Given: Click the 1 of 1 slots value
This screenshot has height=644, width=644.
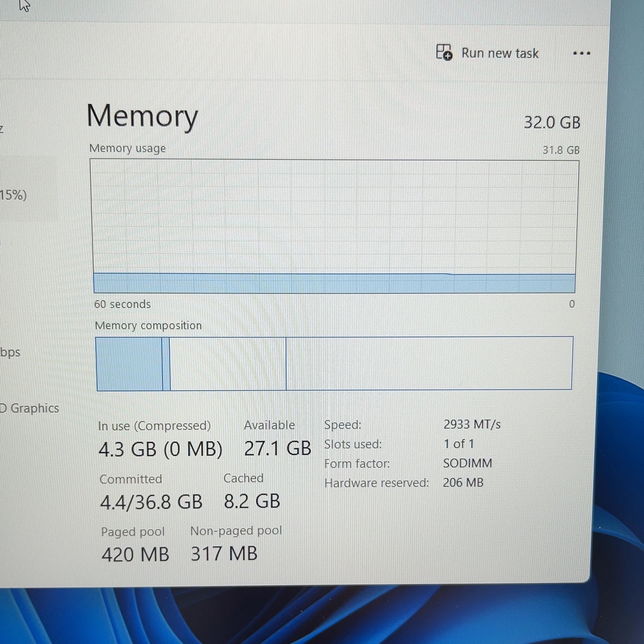Looking at the screenshot, I should click(x=459, y=444).
